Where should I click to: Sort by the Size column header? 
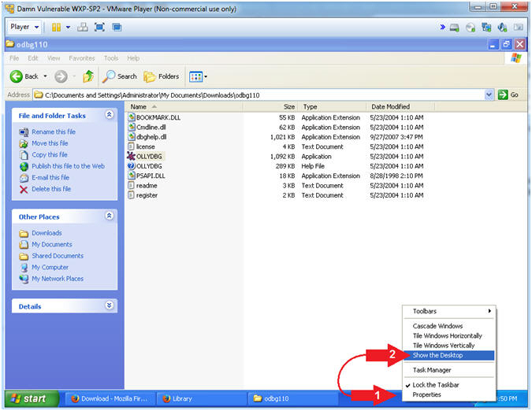[x=270, y=107]
